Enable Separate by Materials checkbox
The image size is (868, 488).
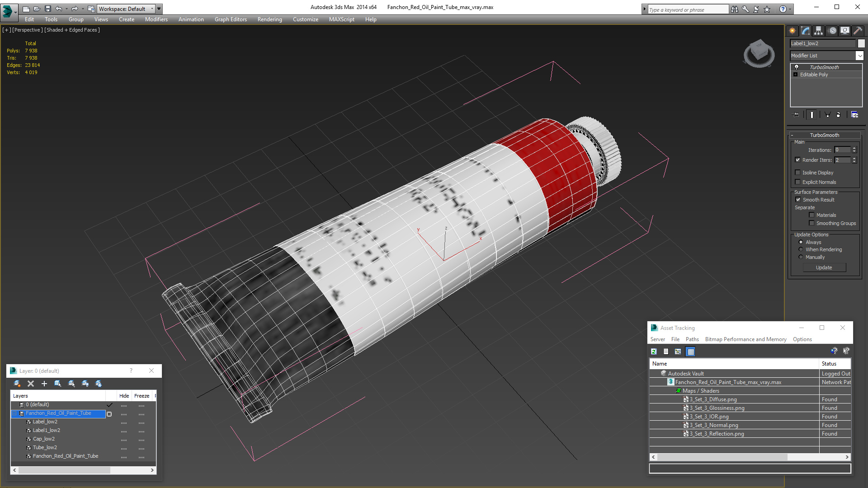tap(811, 215)
